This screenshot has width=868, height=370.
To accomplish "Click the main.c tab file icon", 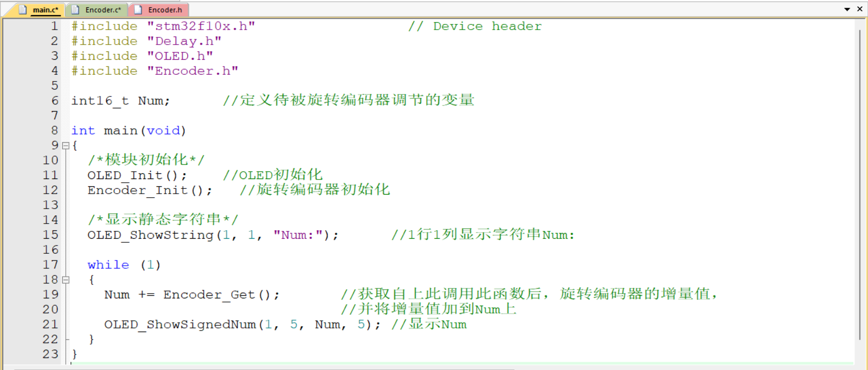I will [23, 10].
